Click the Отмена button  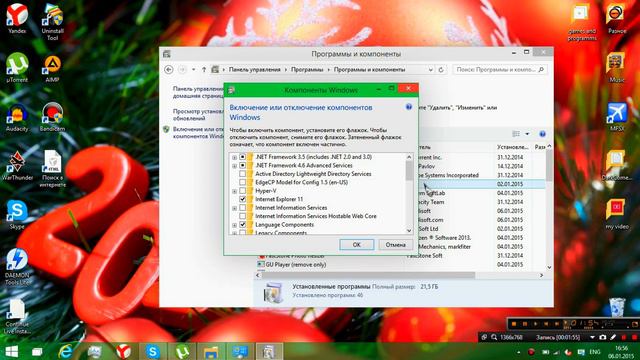395,244
